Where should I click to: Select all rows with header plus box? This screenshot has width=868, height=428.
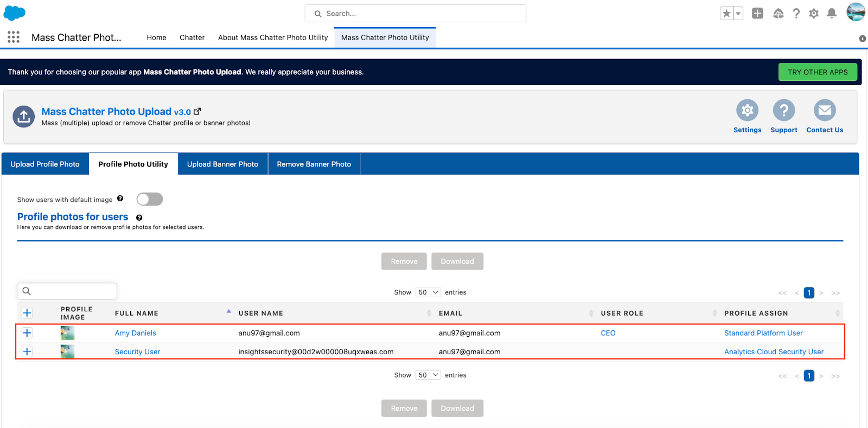point(27,313)
